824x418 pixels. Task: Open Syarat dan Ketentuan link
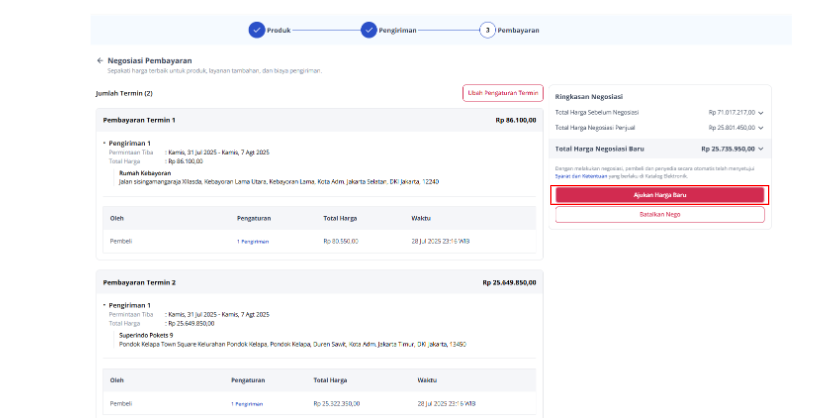(x=581, y=177)
